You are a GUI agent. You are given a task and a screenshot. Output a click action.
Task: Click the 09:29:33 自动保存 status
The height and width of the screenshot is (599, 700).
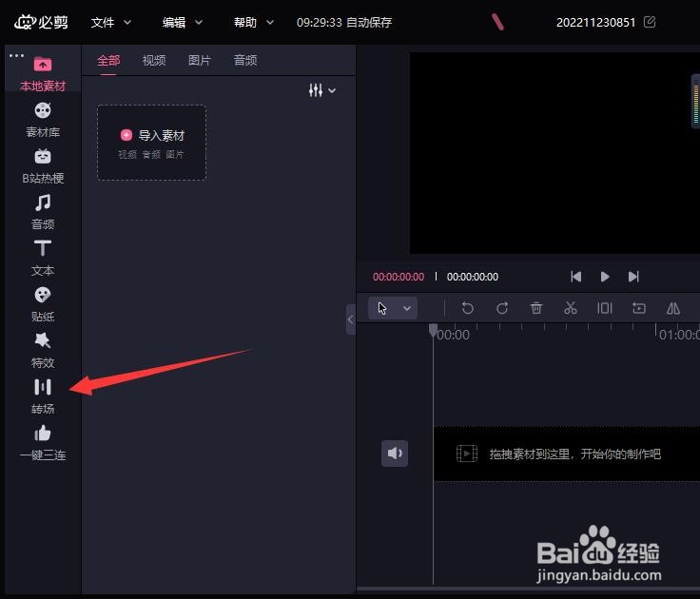344,22
